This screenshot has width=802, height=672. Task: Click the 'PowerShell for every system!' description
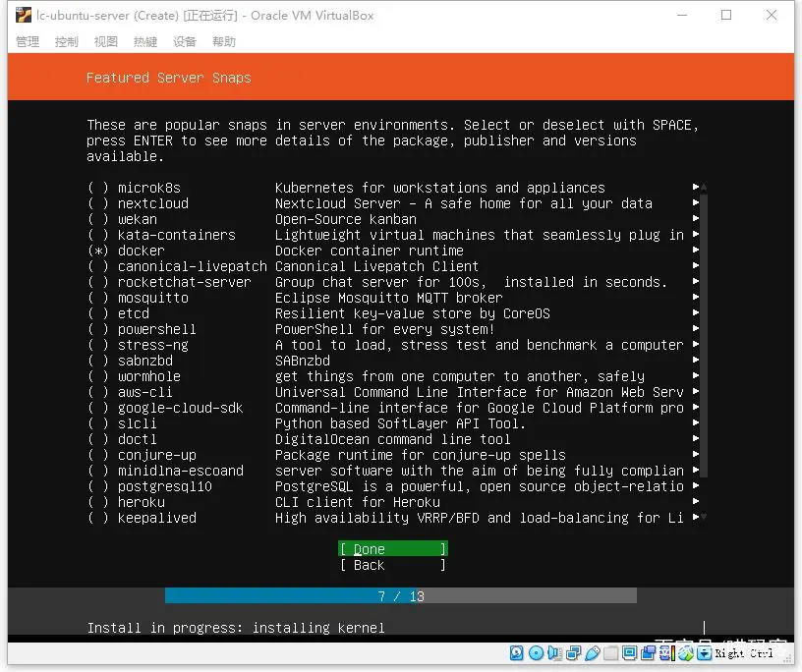384,329
